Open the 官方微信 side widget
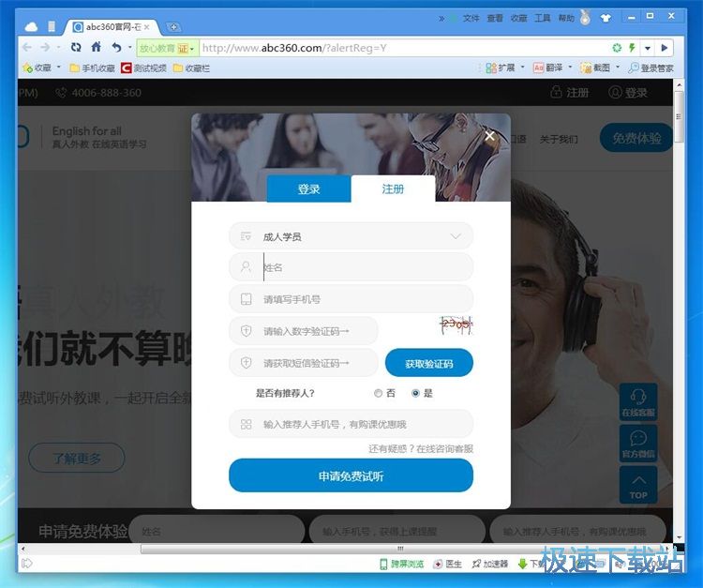Screen dimensions: 703x588 [x=638, y=444]
